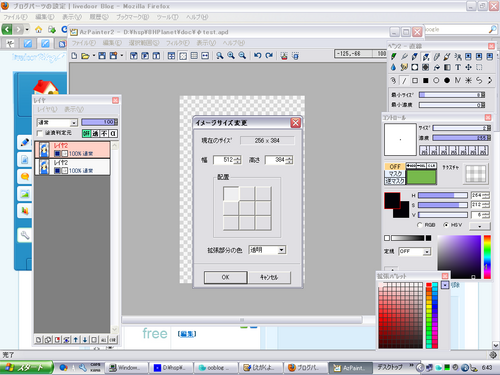Select the マスク mask mode
The image size is (500, 375).
coord(395,173)
